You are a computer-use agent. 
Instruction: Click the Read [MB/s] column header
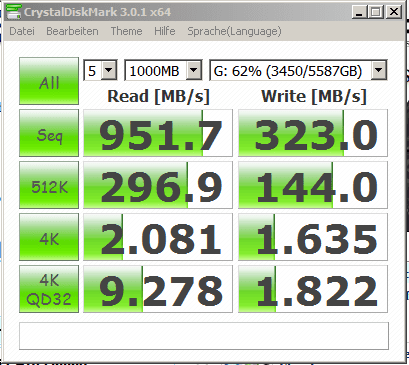[158, 97]
